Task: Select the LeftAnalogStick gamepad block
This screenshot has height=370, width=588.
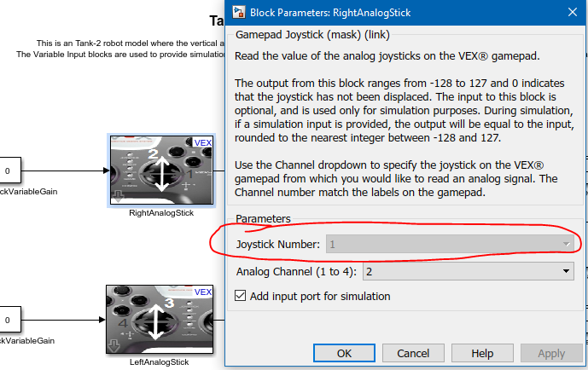Action: (x=160, y=320)
